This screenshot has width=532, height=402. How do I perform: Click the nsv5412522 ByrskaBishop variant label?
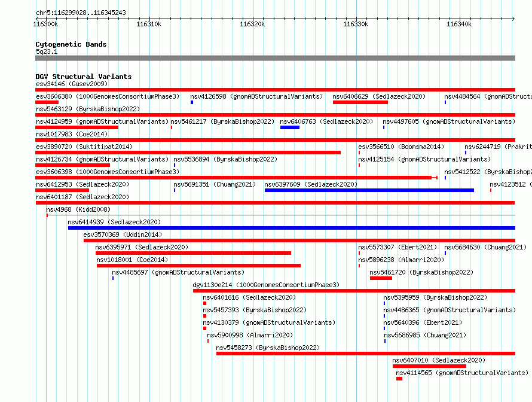(488, 172)
